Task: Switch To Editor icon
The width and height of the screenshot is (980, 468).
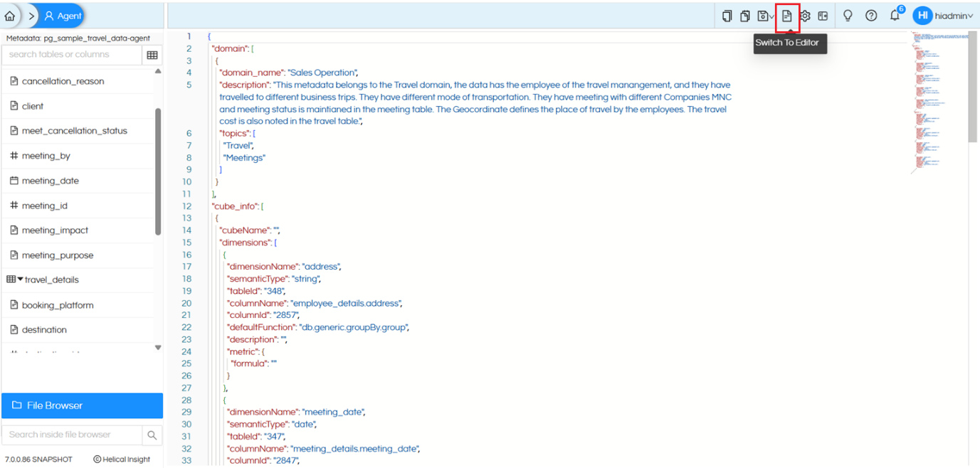Action: tap(787, 16)
